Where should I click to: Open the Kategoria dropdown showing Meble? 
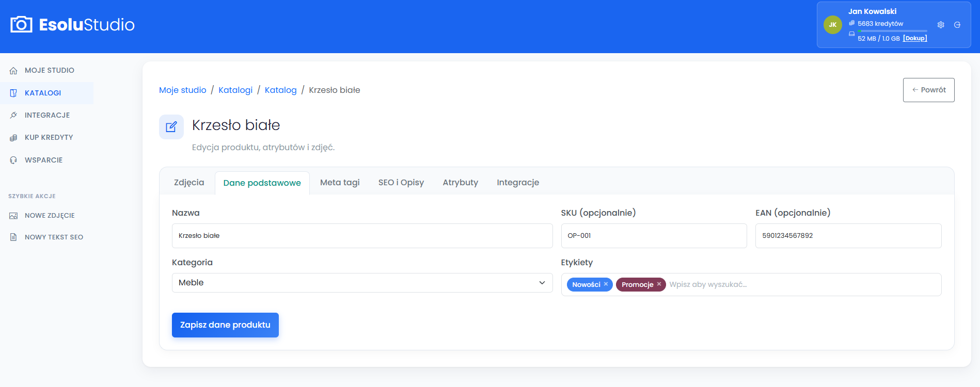coord(362,283)
